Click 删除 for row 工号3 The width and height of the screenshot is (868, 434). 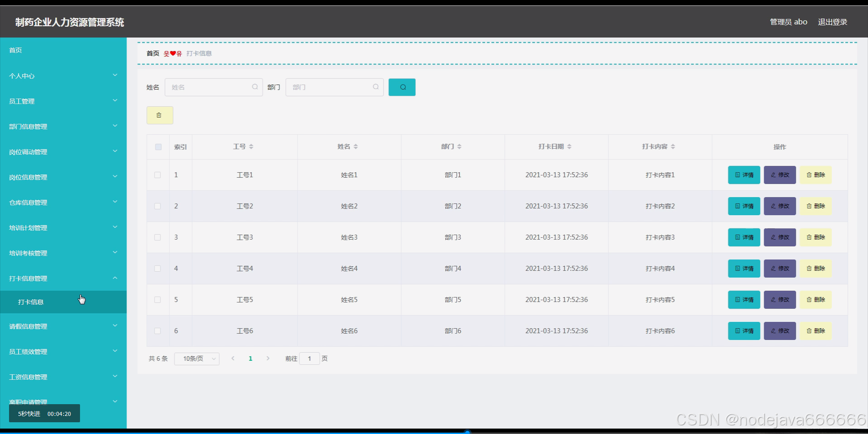point(816,237)
